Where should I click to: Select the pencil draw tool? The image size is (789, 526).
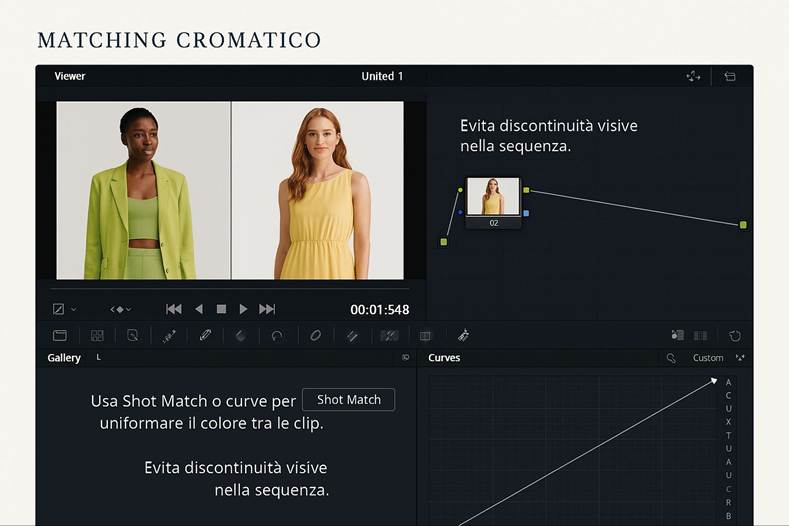(205, 336)
